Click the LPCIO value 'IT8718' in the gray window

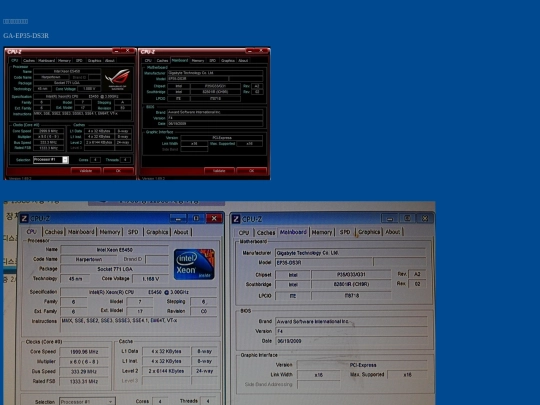click(351, 295)
